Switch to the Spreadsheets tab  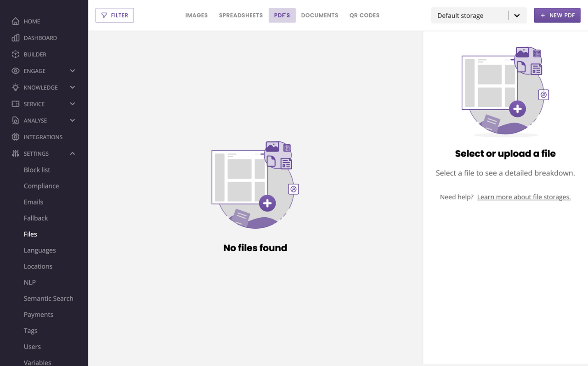coord(241,15)
